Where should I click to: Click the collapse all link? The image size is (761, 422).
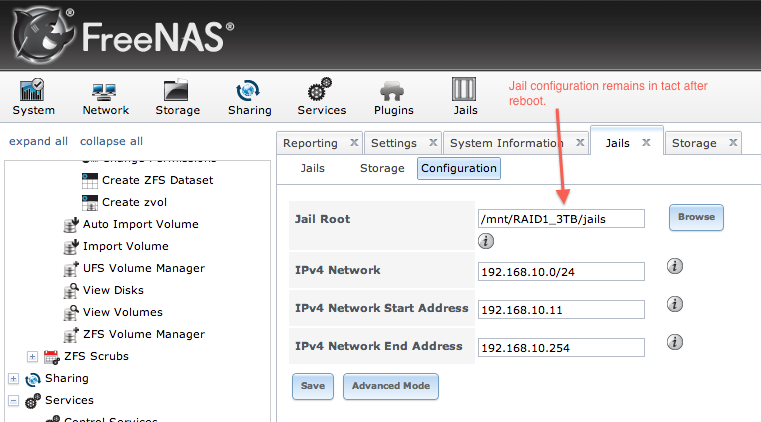point(111,142)
